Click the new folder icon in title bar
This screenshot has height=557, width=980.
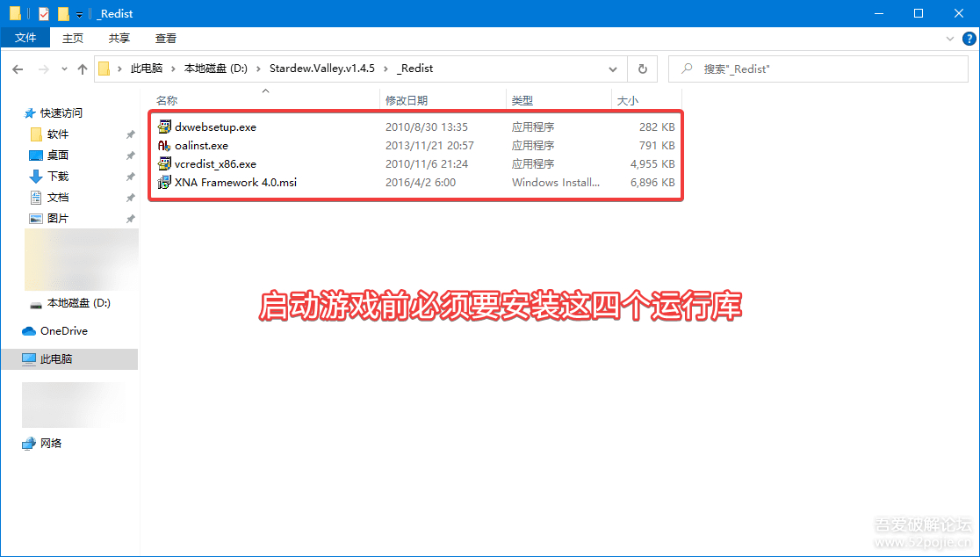click(63, 14)
